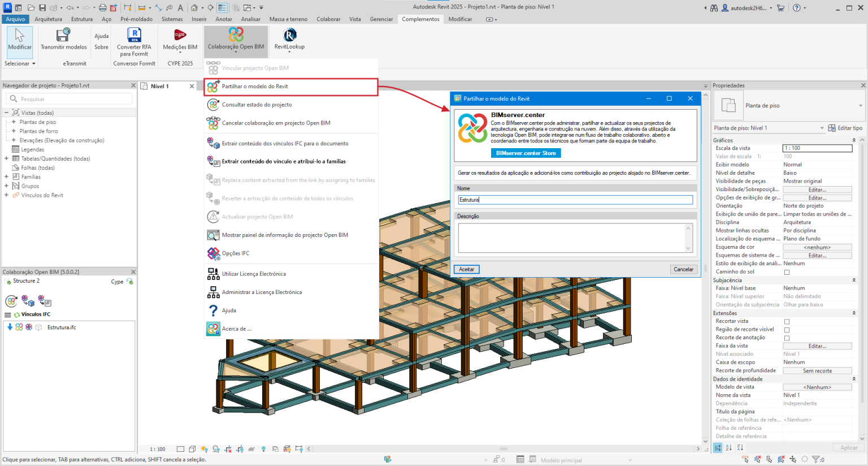Open the Planta de piso type dropdown
Screen dimensions: 868x466
pos(860,106)
